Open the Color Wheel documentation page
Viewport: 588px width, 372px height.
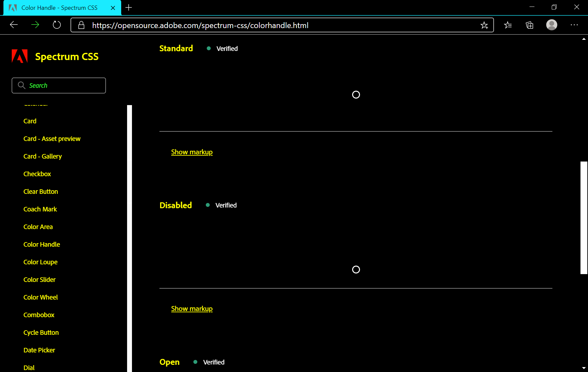click(41, 297)
